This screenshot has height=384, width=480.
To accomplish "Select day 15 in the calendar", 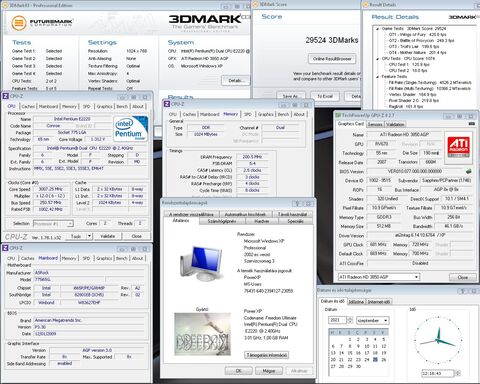I will pos(350,353).
